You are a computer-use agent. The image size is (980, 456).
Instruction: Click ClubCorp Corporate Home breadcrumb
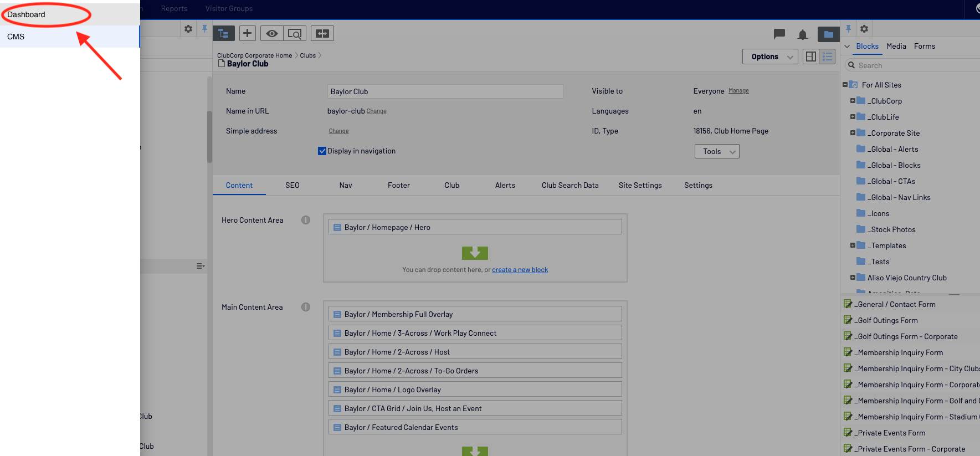(254, 55)
